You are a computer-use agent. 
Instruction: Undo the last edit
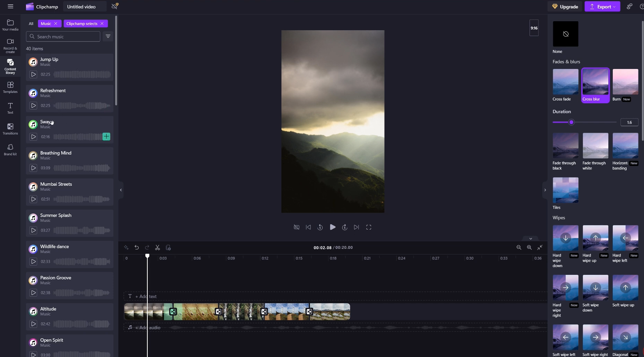coord(136,247)
